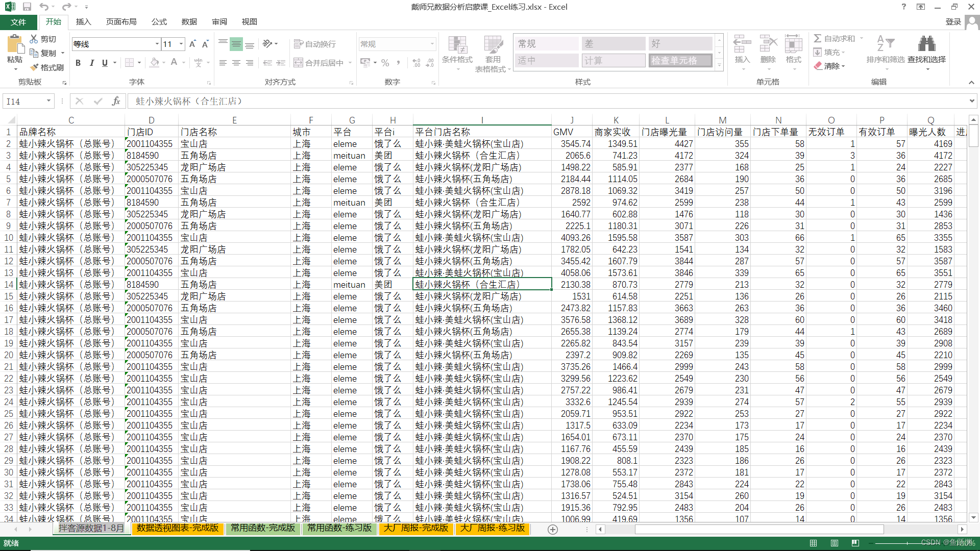Click the Increase Font Size icon
The image size is (980, 551).
192,44
